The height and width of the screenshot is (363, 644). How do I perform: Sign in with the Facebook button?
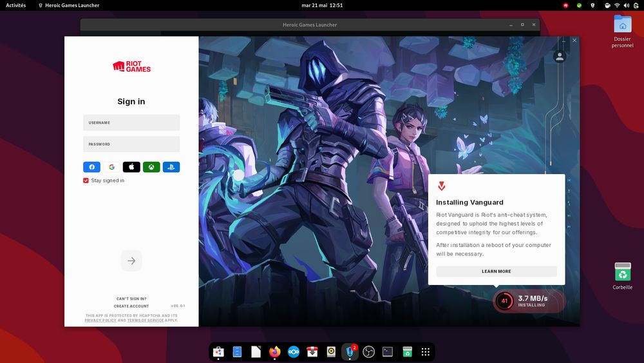click(x=92, y=167)
